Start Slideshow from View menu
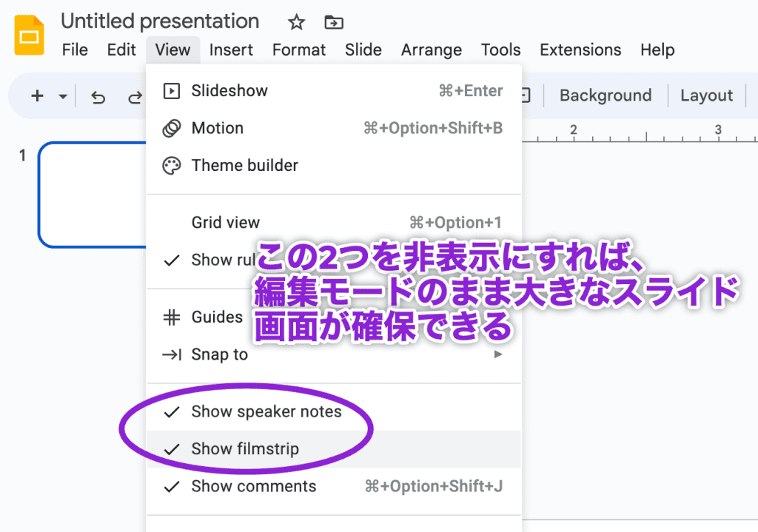Image resolution: width=758 pixels, height=532 pixels. point(229,91)
